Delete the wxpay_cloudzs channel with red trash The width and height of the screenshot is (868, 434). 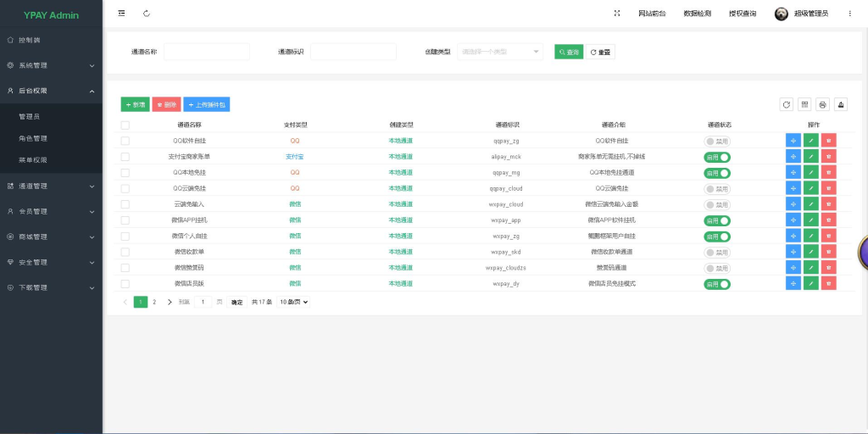(829, 267)
